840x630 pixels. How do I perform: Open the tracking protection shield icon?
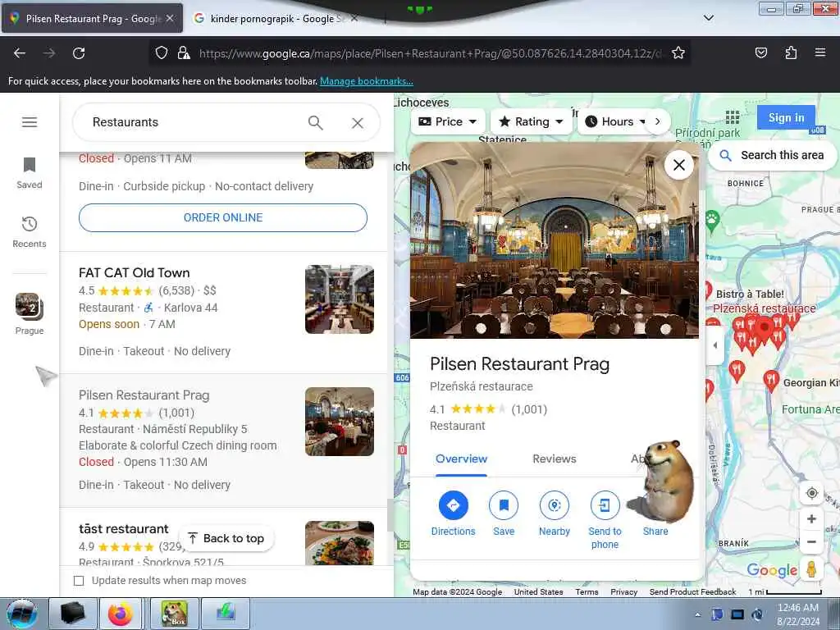click(162, 53)
